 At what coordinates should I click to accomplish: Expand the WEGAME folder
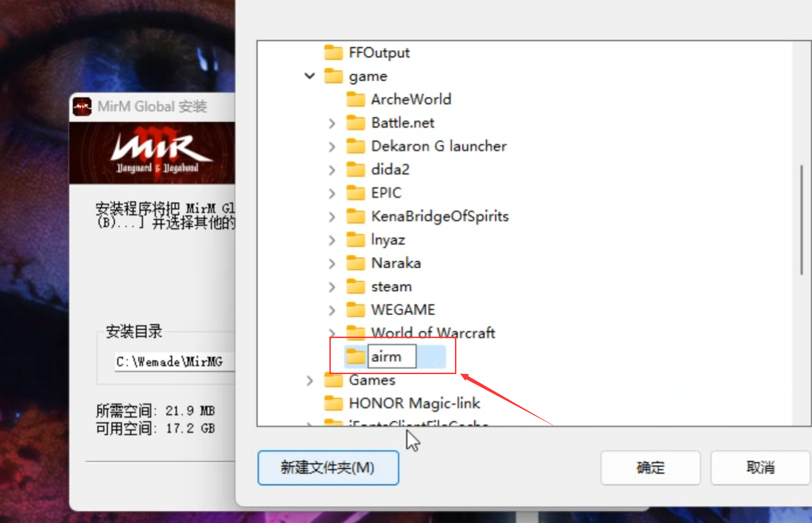332,310
